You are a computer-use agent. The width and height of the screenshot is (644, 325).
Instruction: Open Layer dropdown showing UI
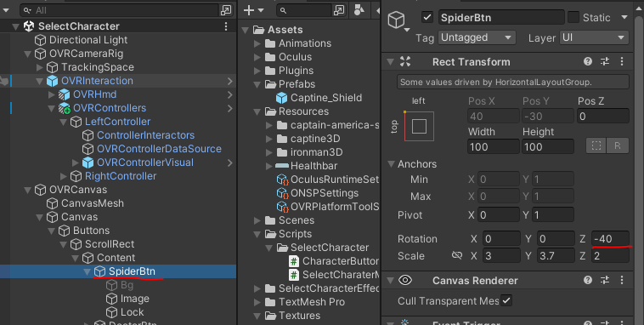594,37
